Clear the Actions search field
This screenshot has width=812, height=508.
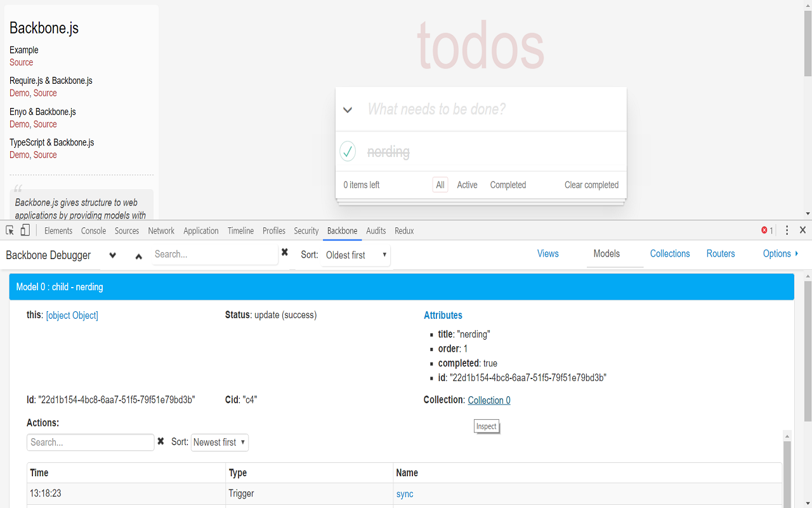(x=160, y=441)
